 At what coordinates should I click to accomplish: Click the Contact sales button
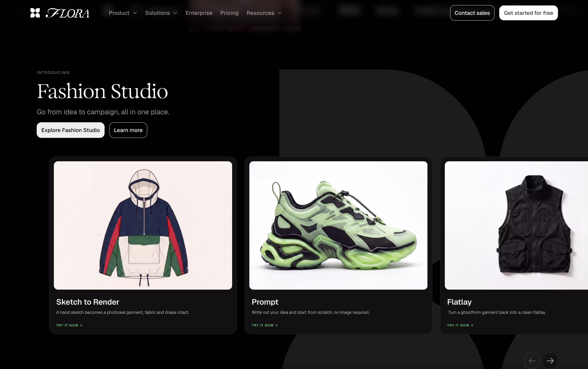point(472,13)
